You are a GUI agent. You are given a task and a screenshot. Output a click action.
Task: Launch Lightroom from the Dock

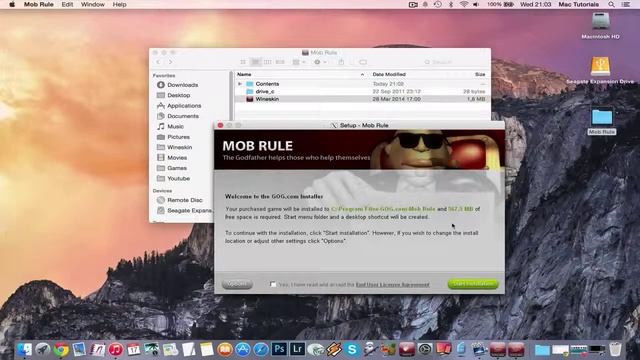click(297, 349)
